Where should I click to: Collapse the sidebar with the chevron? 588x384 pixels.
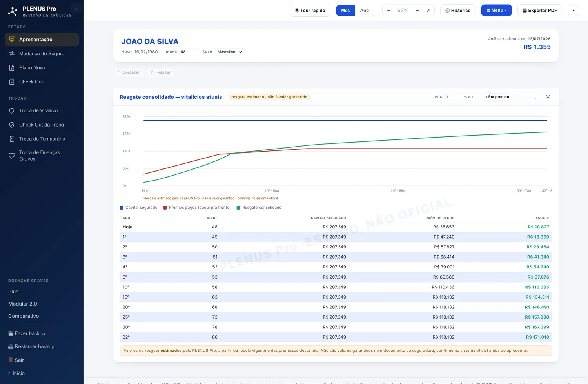76,8
